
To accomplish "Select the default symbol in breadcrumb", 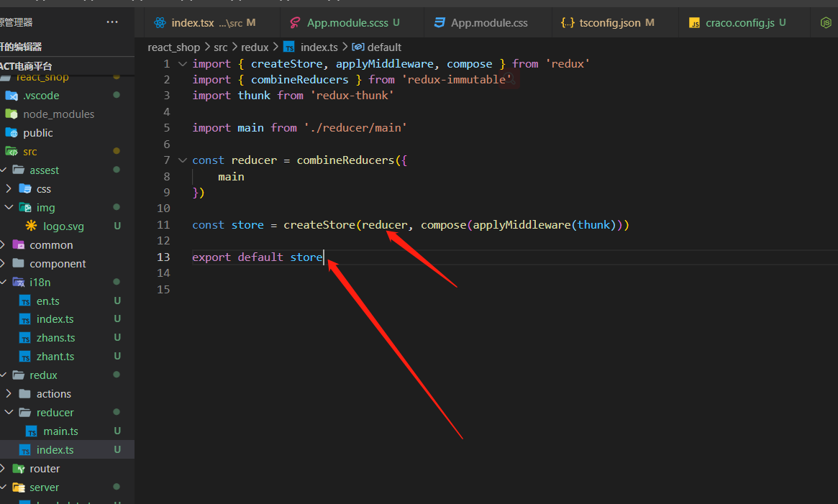I will 384,47.
